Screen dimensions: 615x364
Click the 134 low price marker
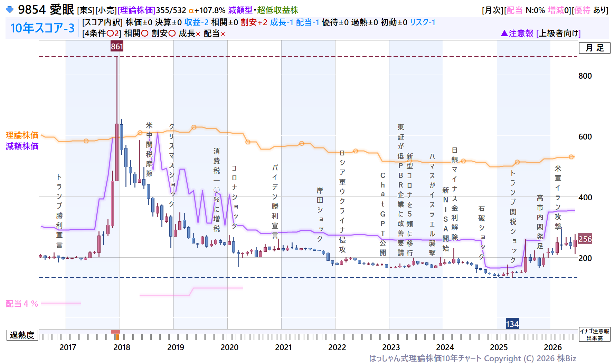[512, 324]
